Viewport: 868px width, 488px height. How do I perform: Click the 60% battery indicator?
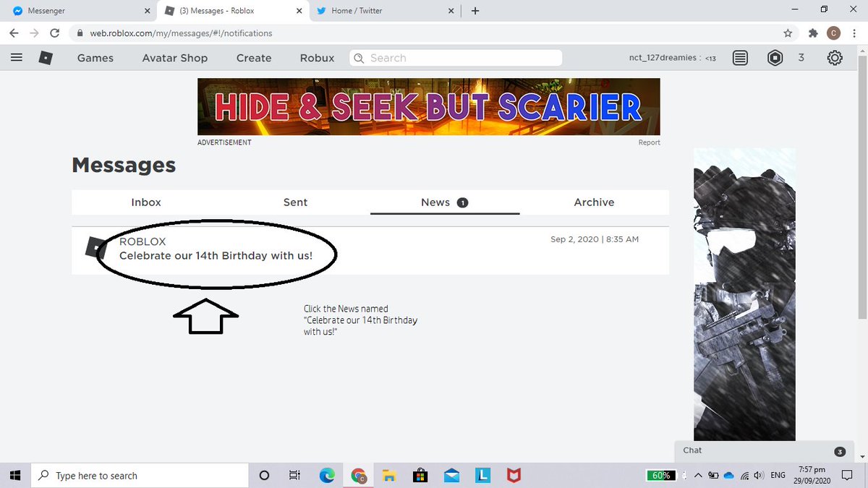pos(662,476)
